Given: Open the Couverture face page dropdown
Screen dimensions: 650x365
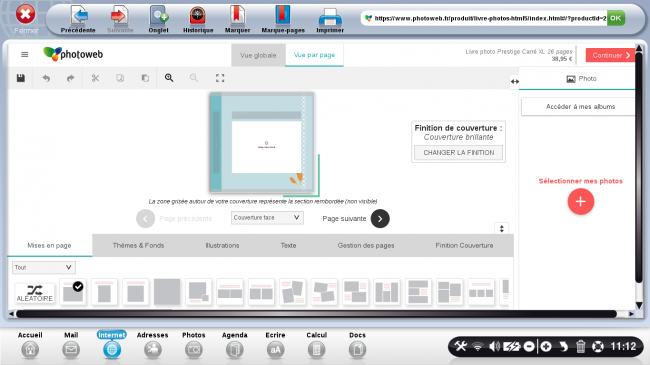Looking at the screenshot, I should 267,218.
